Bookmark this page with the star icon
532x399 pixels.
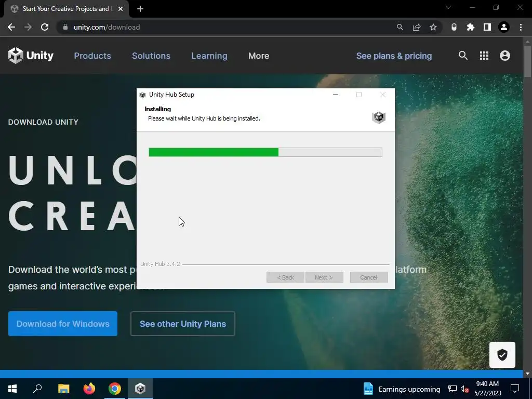coord(433,27)
